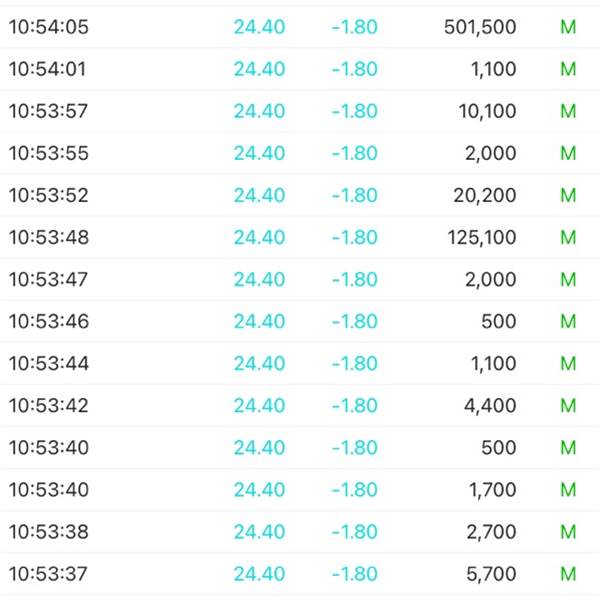Click the M marker beside 125,100
This screenshot has height=600, width=600.
pyautogui.click(x=568, y=237)
